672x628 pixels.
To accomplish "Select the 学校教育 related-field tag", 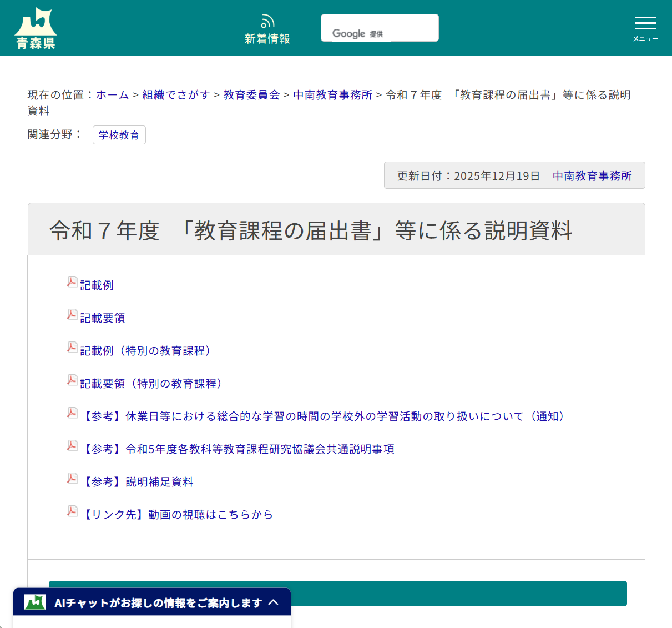I will (x=119, y=135).
